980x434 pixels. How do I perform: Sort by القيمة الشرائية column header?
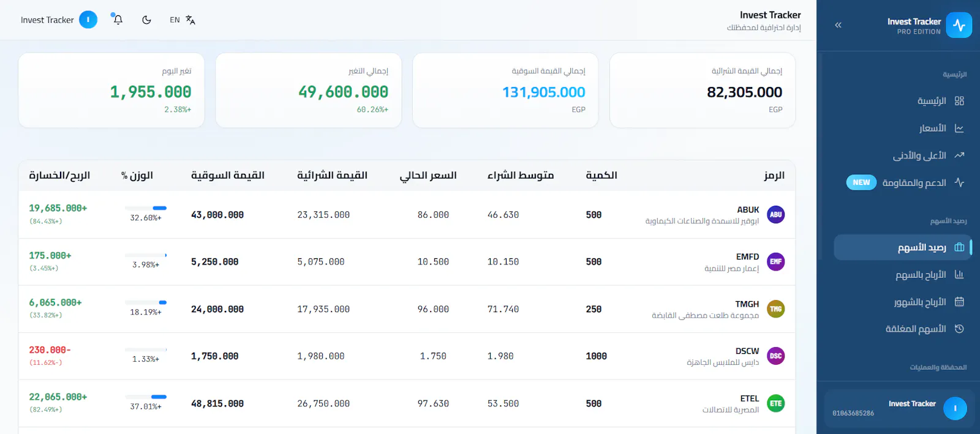[x=332, y=176]
